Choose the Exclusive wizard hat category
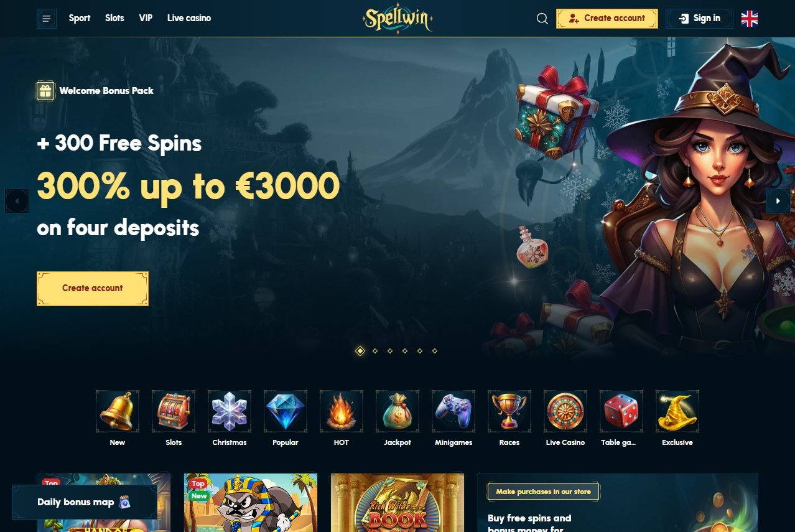The width and height of the screenshot is (795, 532). (677, 411)
